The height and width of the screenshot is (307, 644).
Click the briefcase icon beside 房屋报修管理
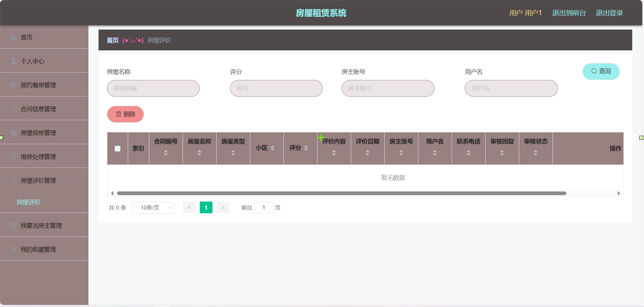pyautogui.click(x=13, y=133)
